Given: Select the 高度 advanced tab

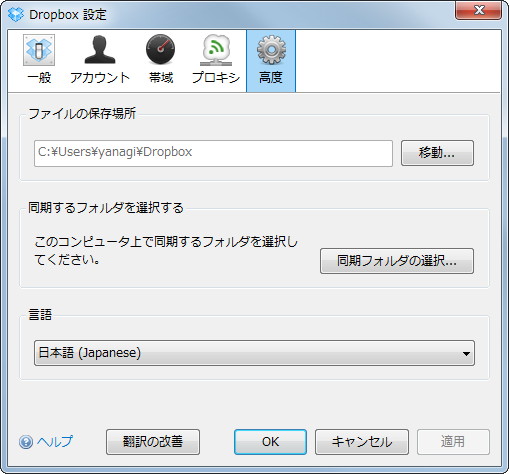Looking at the screenshot, I should (271, 60).
